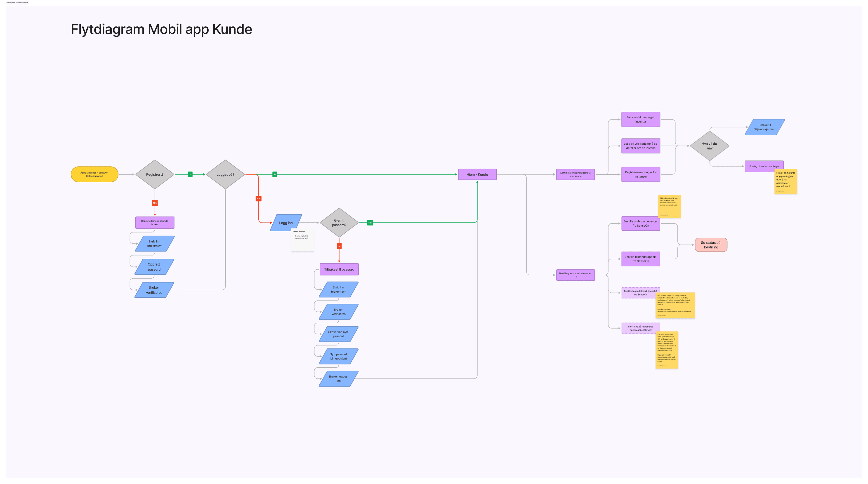
Task: Select the diagram title 'Flytdiagram Mobil app Kunde'
Action: point(161,29)
